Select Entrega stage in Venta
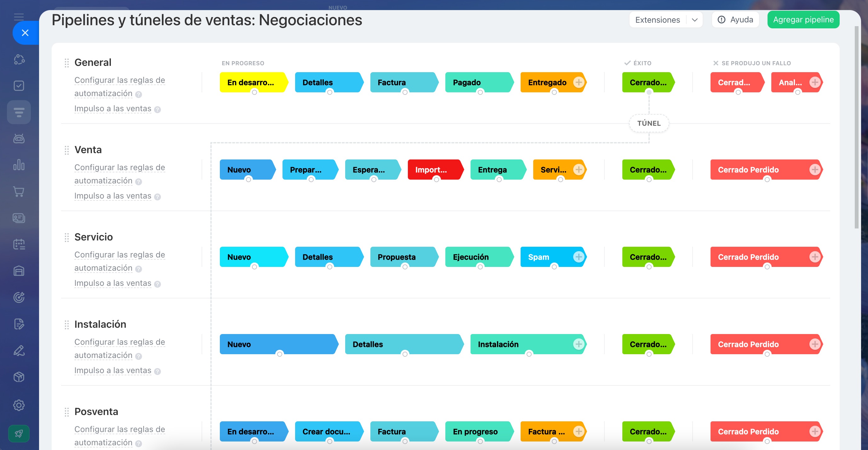Image resolution: width=868 pixels, height=450 pixels. pos(498,170)
